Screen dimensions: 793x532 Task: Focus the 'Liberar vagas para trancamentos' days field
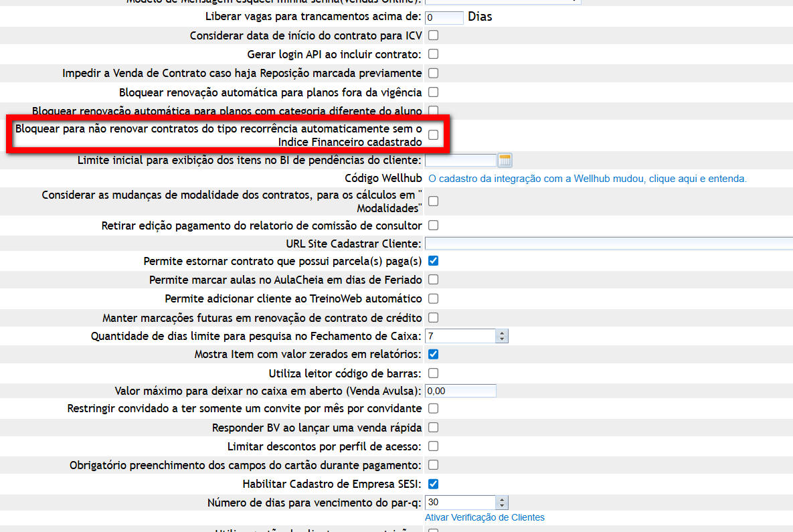coord(444,17)
